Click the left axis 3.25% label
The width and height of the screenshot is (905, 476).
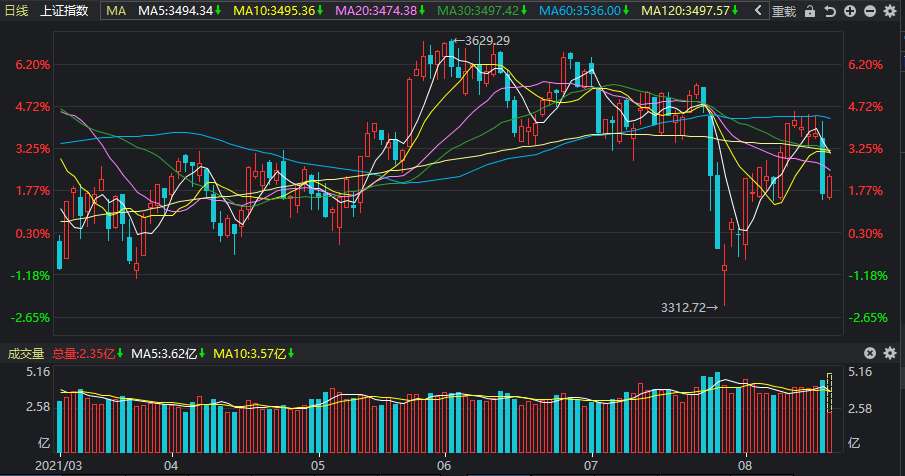coord(33,149)
